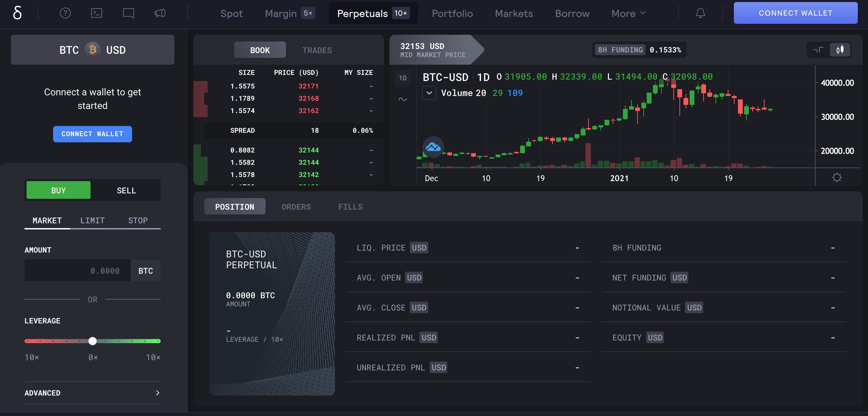Select the depth chart view icon
Screen dimensions: 868x416
[x=818, y=50]
